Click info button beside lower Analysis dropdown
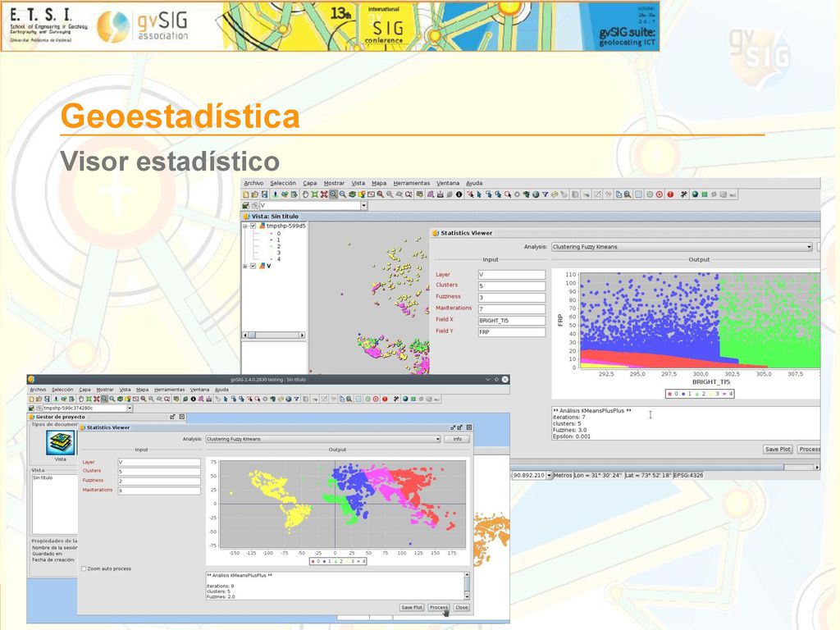This screenshot has width=840, height=630. [x=457, y=440]
